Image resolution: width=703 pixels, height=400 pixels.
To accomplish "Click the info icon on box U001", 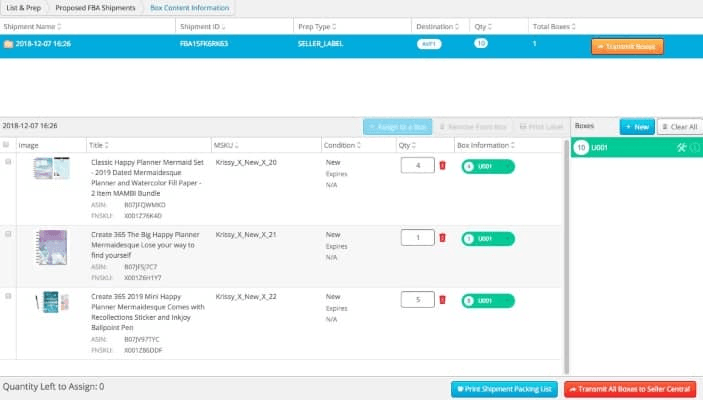I will (695, 148).
